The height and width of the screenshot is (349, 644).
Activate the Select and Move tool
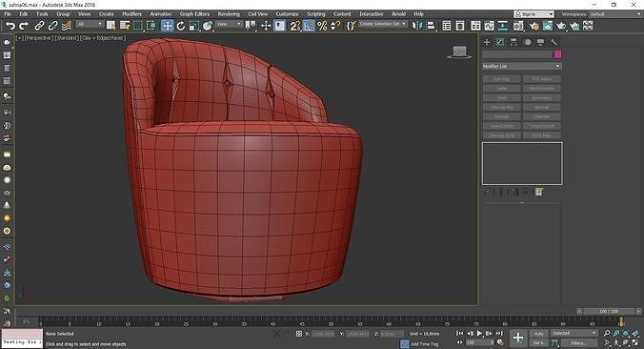(x=167, y=26)
